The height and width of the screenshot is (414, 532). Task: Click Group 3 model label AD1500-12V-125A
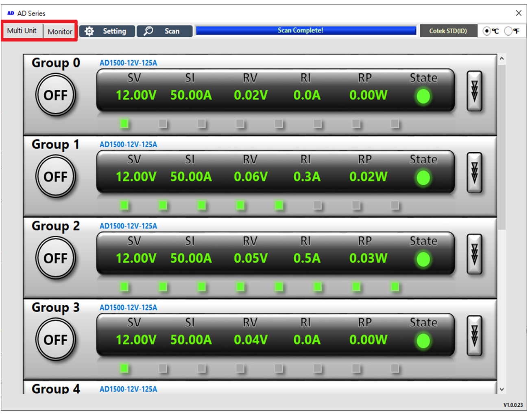tap(128, 307)
